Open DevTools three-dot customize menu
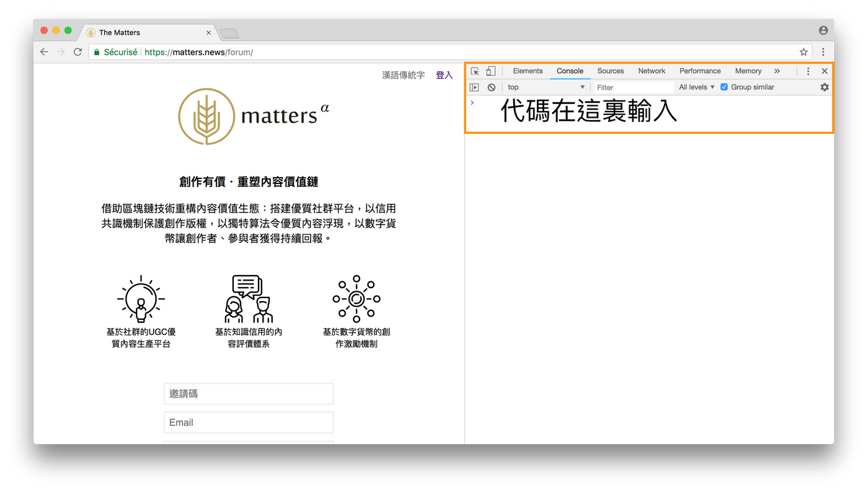Image resolution: width=868 pixels, height=492 pixels. tap(808, 71)
